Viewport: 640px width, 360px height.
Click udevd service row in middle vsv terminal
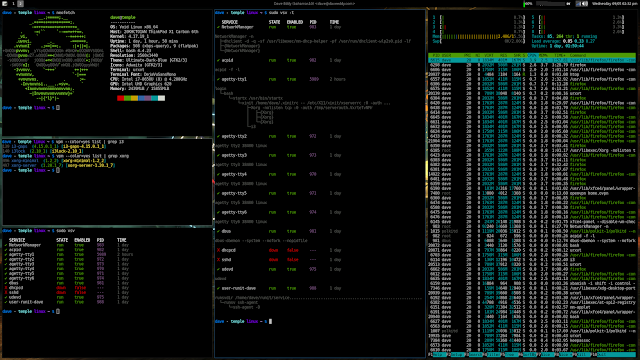279,269
